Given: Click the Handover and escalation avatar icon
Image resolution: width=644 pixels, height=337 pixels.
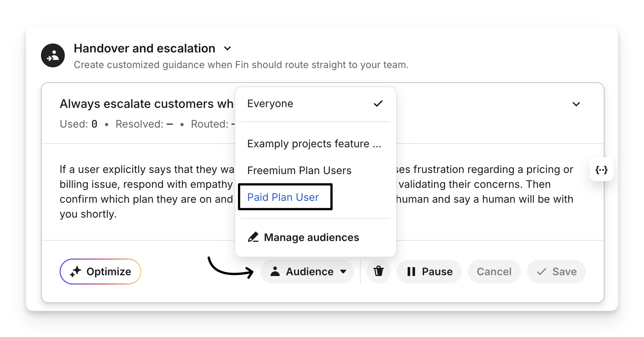Looking at the screenshot, I should (x=53, y=55).
